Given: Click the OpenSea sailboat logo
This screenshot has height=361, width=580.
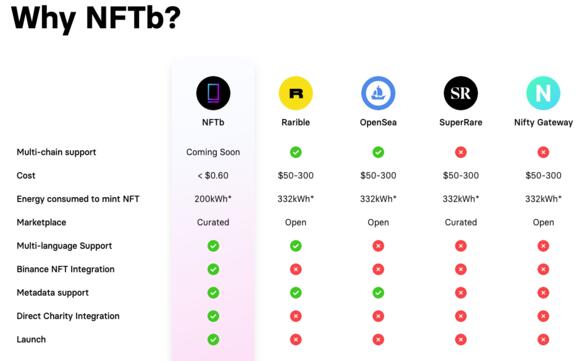Looking at the screenshot, I should point(378,93).
